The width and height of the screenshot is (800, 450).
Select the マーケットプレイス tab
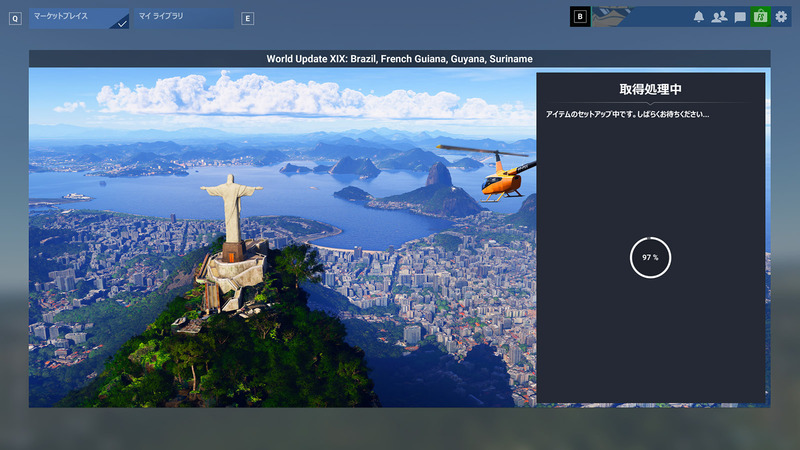[x=79, y=18]
